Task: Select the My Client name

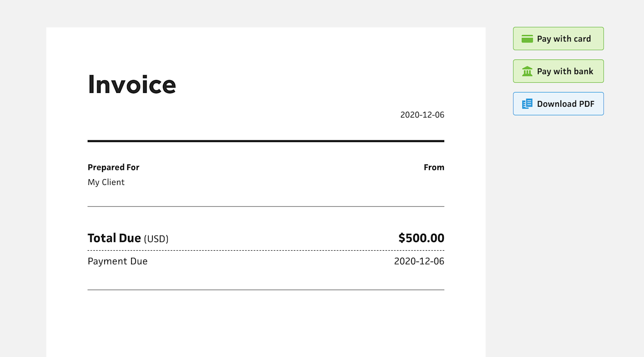Action: pyautogui.click(x=106, y=182)
